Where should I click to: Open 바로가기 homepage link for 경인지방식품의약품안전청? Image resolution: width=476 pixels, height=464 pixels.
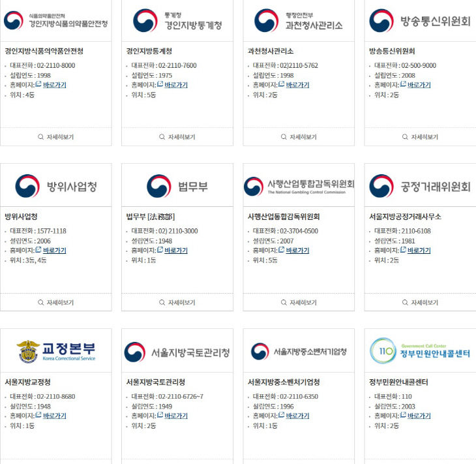pyautogui.click(x=54, y=85)
